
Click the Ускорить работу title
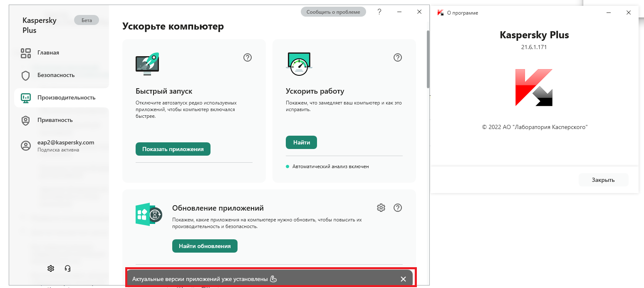point(315,91)
